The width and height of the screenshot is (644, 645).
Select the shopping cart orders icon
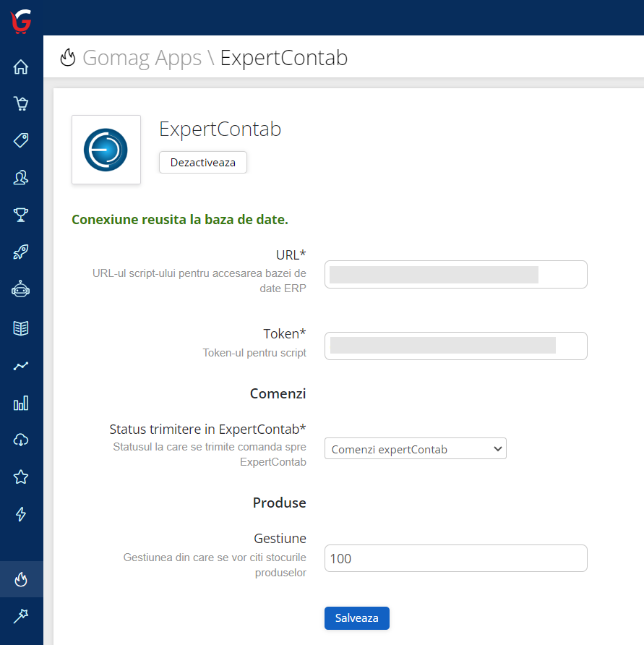[21, 103]
